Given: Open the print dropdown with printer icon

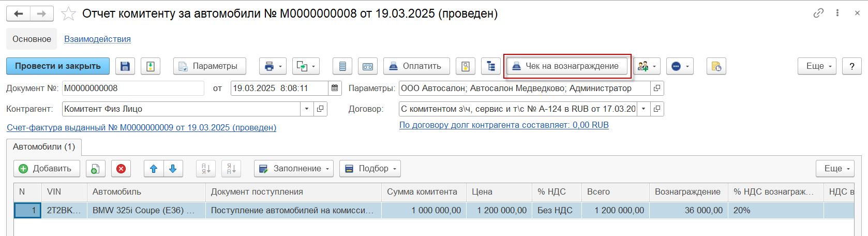Looking at the screenshot, I should coord(273,66).
